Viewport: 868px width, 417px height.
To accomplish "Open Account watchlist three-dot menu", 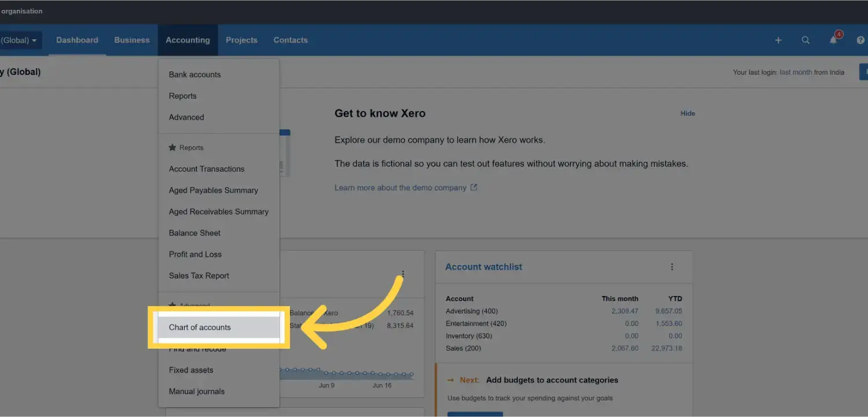I will [x=672, y=267].
